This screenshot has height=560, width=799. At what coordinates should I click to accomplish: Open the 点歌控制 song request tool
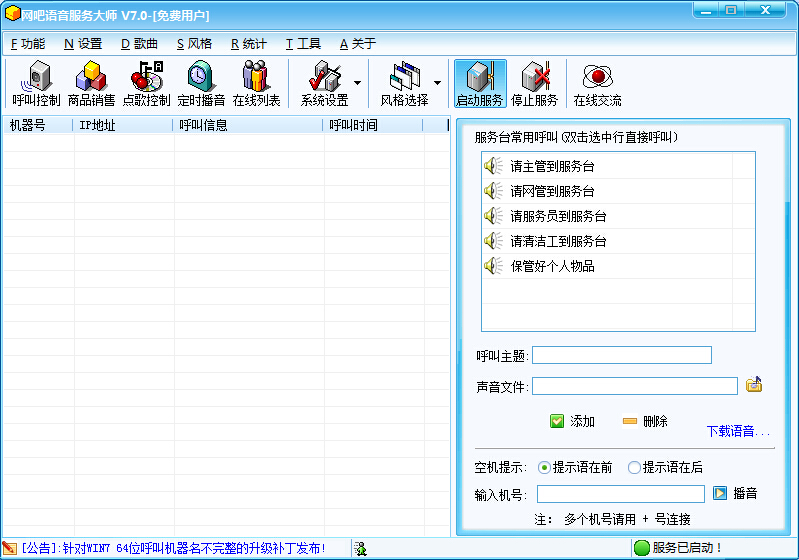tap(146, 84)
